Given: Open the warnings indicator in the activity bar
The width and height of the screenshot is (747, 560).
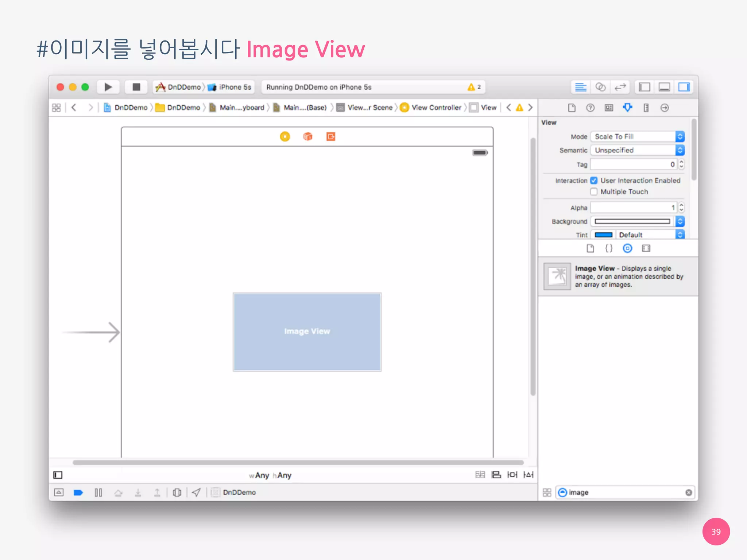Looking at the screenshot, I should coord(474,87).
